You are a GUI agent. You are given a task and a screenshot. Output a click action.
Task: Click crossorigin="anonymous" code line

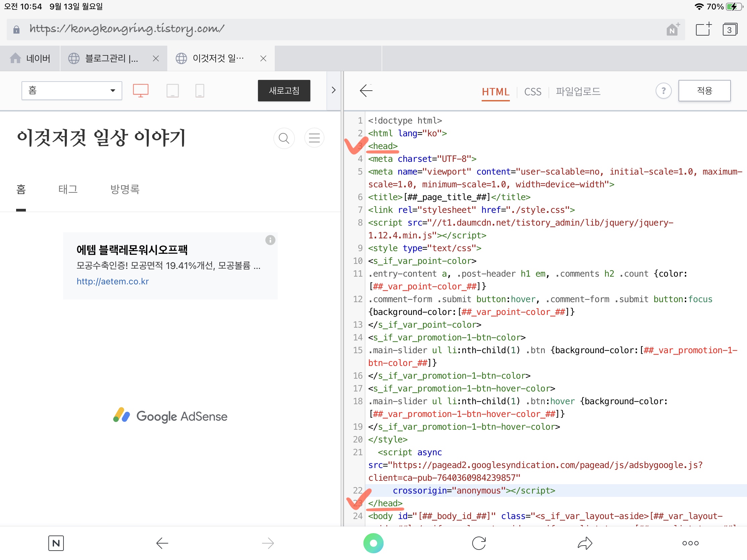pyautogui.click(x=474, y=491)
